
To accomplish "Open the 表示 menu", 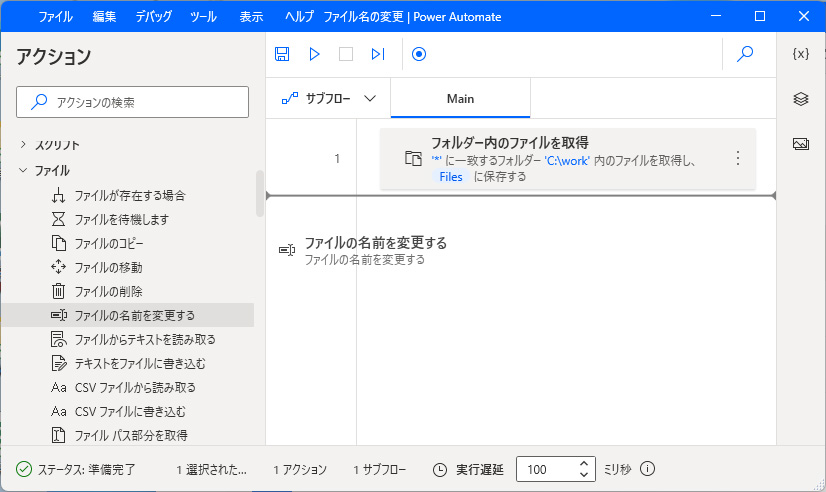I will point(251,17).
